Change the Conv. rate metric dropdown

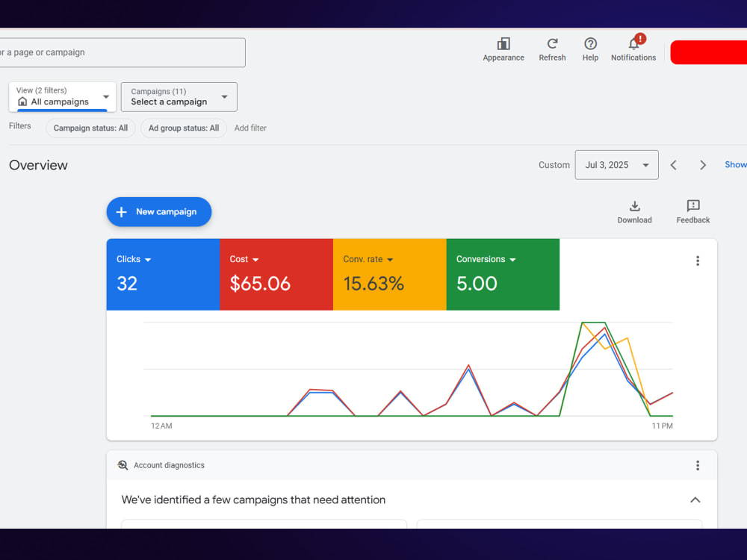(368, 259)
